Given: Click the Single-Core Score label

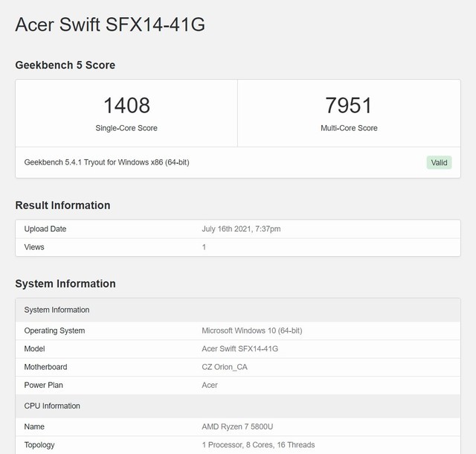Looking at the screenshot, I should pyautogui.click(x=126, y=128).
